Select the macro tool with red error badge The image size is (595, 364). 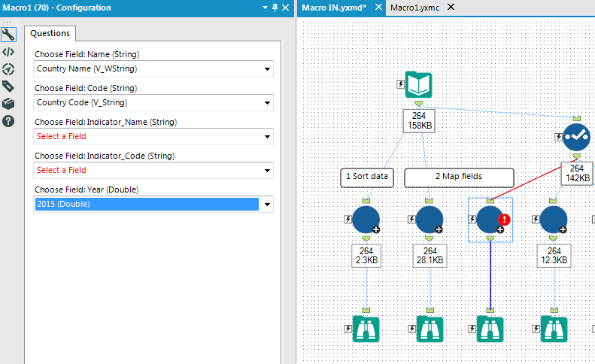(490, 220)
